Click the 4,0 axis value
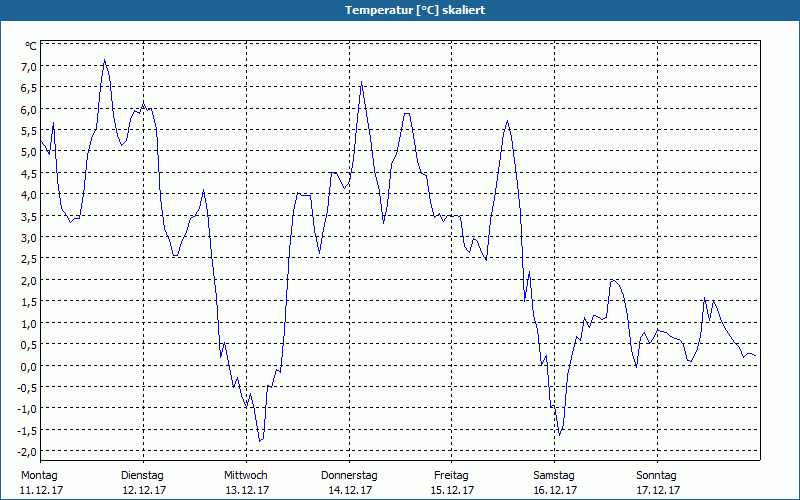This screenshot has height=500, width=800. tap(29, 194)
